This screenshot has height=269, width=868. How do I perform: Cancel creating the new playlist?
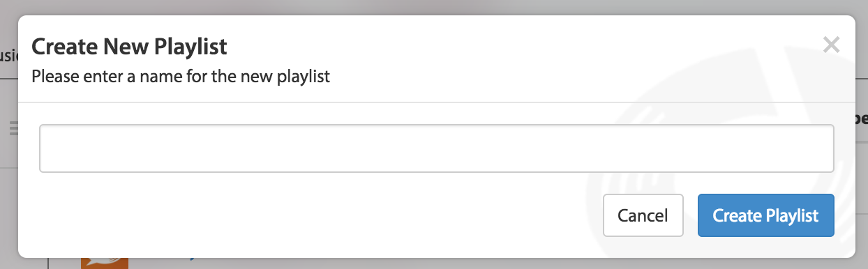643,216
